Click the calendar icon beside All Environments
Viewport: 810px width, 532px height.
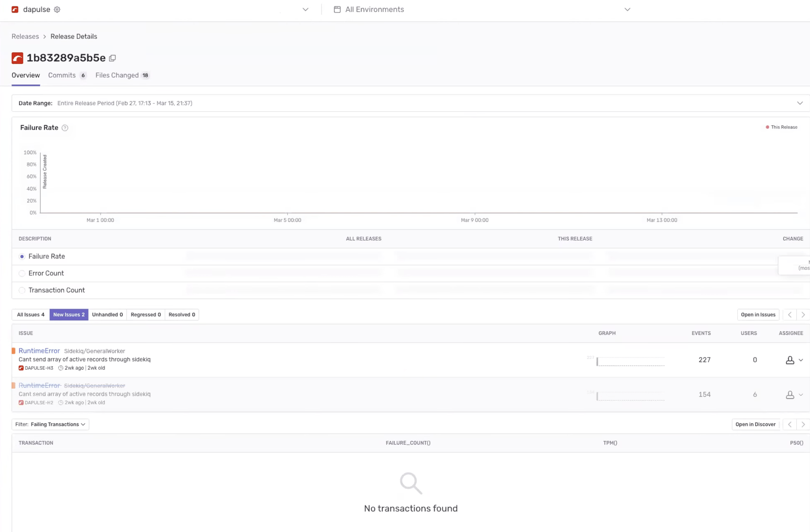(x=337, y=9)
